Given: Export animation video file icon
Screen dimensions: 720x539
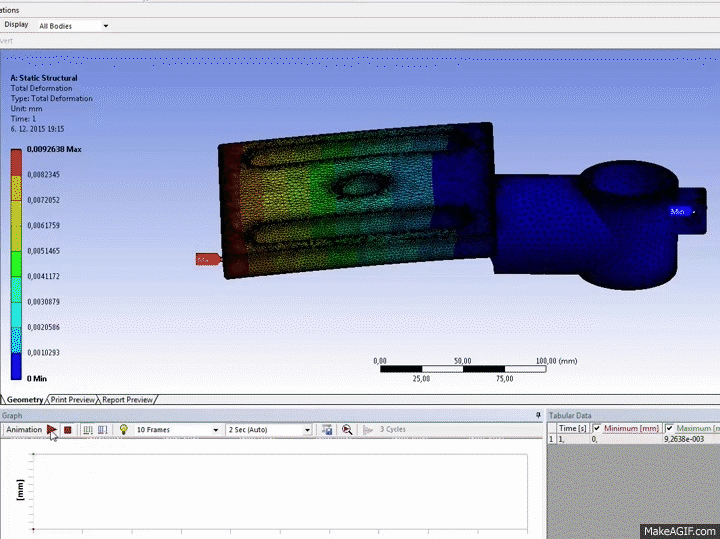Looking at the screenshot, I should click(327, 430).
